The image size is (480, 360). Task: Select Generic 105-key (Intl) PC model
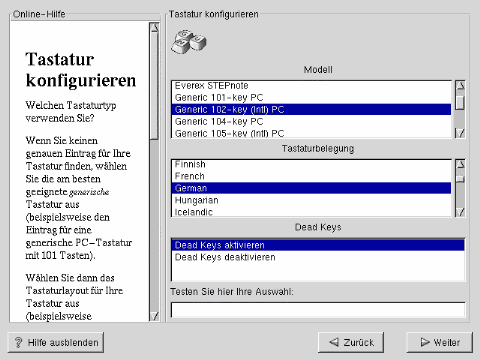tap(311, 133)
